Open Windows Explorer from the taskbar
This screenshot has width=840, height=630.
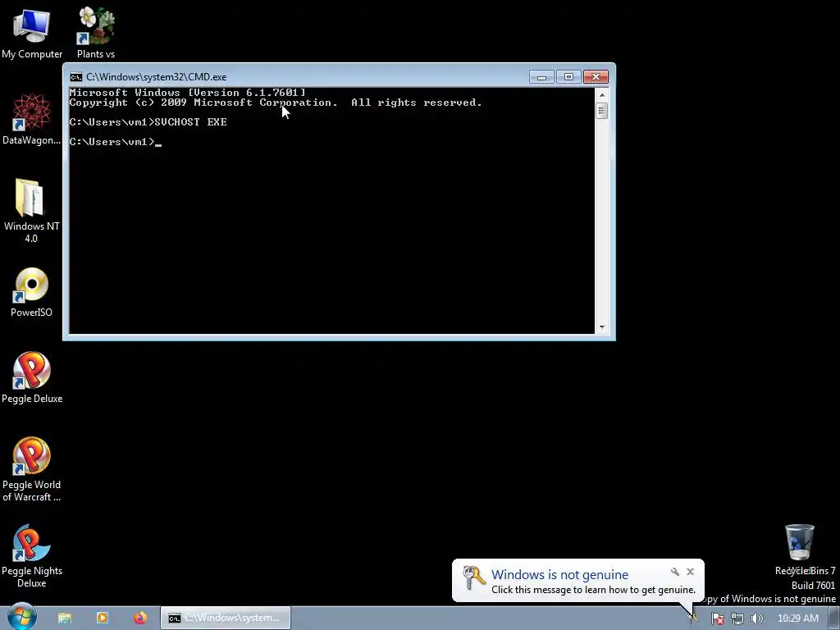pyautogui.click(x=65, y=618)
